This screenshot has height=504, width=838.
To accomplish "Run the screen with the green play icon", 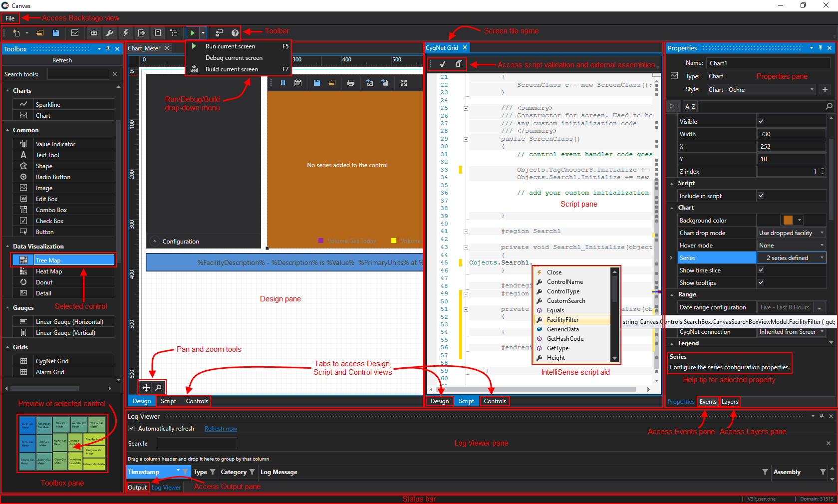I will click(192, 33).
